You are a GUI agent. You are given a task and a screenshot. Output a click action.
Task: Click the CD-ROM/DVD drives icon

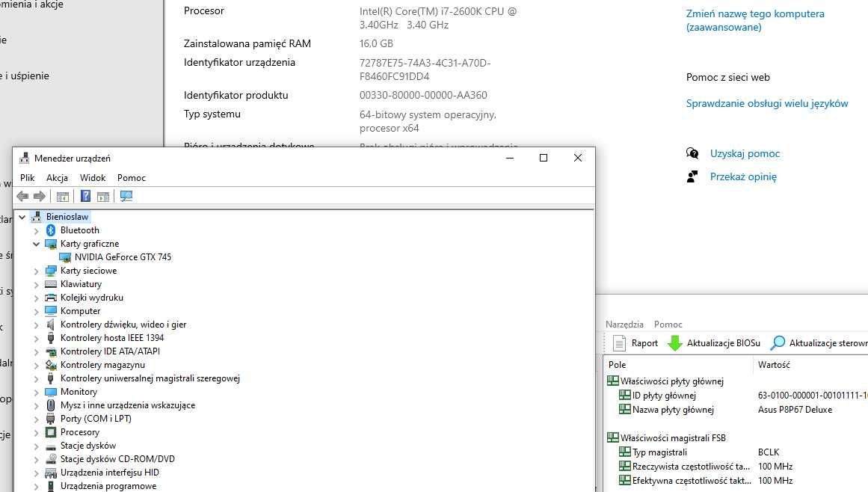click(51, 459)
